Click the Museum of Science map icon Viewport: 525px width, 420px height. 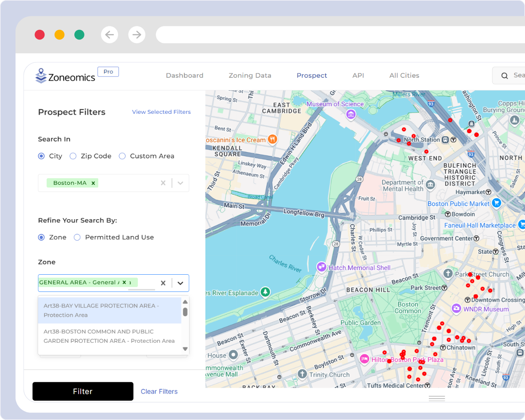click(351, 114)
